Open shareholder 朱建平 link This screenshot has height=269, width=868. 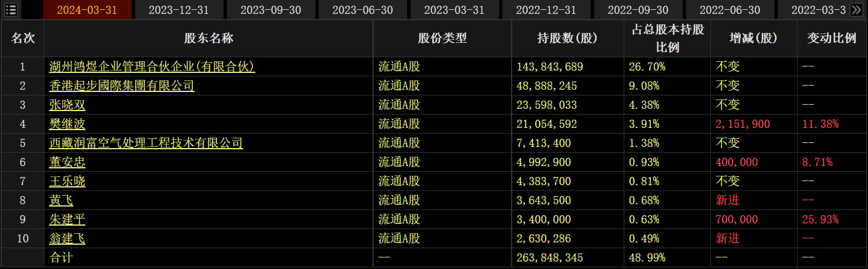tap(67, 219)
